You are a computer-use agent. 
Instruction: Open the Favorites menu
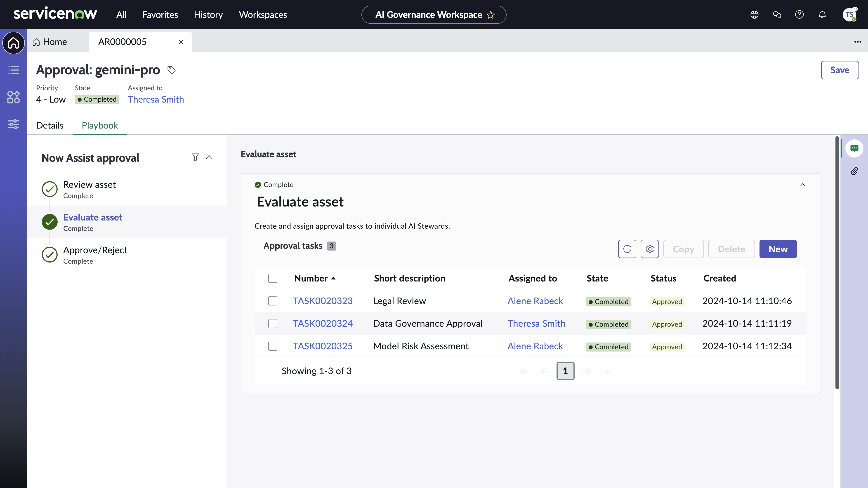pos(160,14)
